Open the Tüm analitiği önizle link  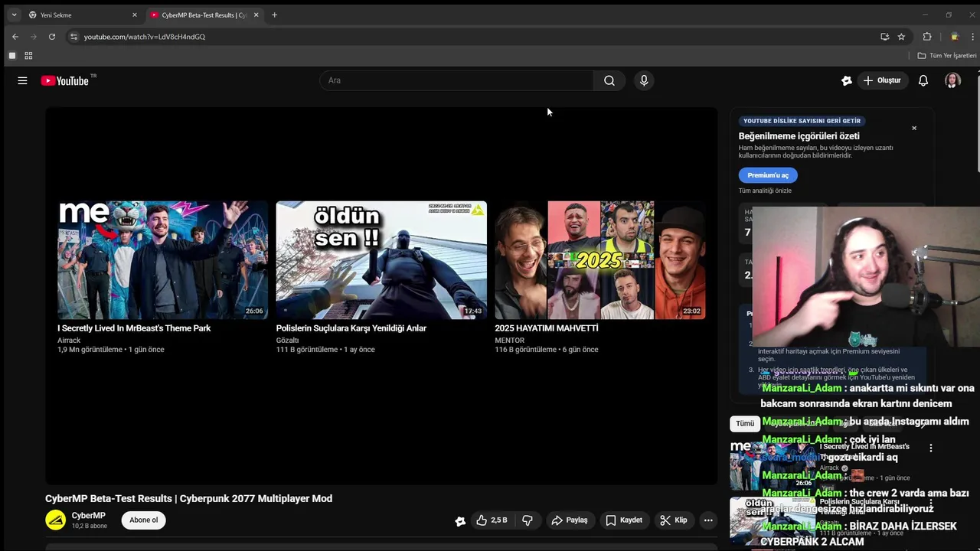pos(766,191)
